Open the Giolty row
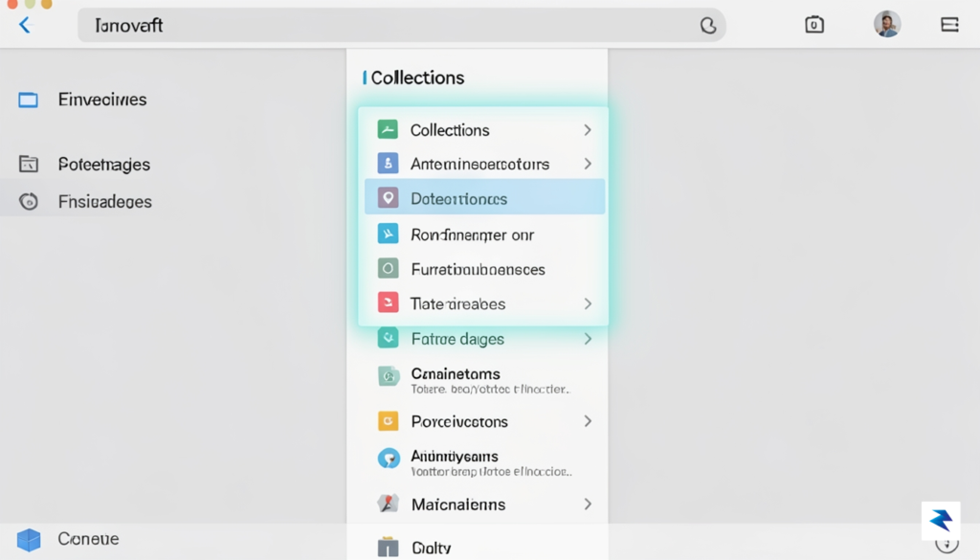 tap(484, 547)
